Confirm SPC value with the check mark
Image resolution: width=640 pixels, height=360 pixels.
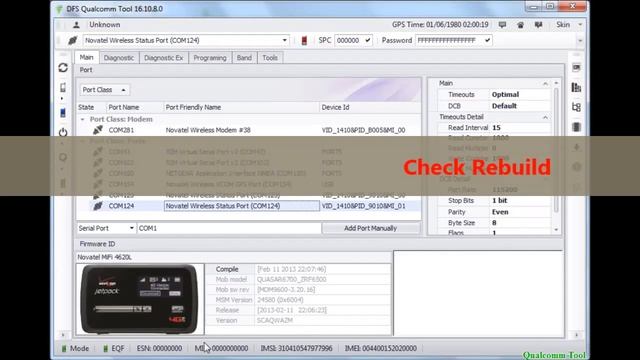(x=368, y=40)
